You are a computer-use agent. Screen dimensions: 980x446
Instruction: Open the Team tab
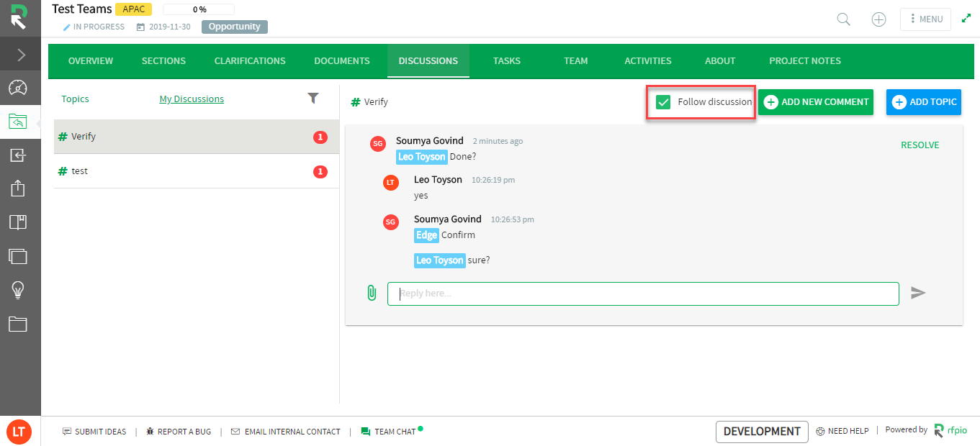(x=576, y=61)
